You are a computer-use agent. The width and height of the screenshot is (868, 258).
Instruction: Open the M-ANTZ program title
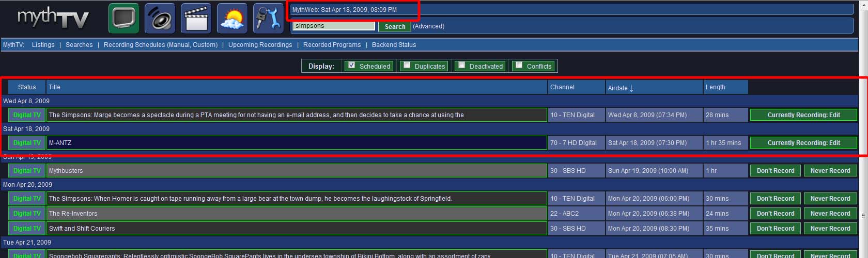[60, 143]
